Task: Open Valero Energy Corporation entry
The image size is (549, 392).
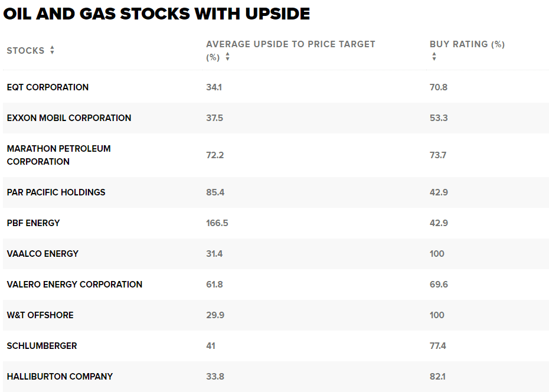Action: tap(74, 285)
